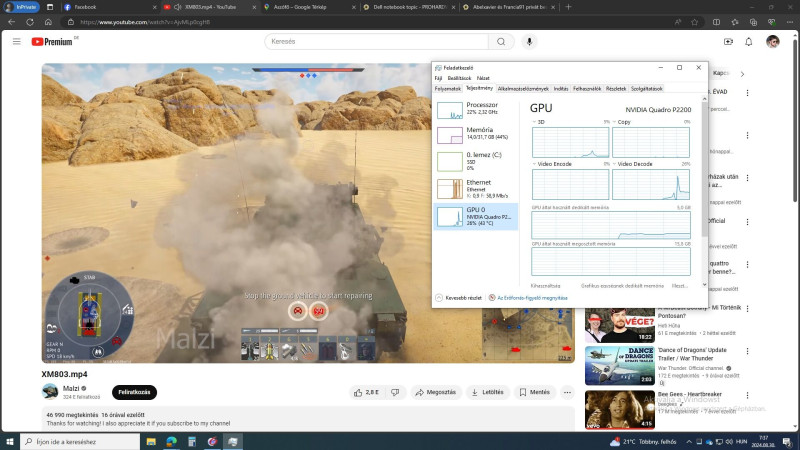Open the YouTube account avatar menu
Viewport: 800px width, 450px height.
[x=772, y=42]
